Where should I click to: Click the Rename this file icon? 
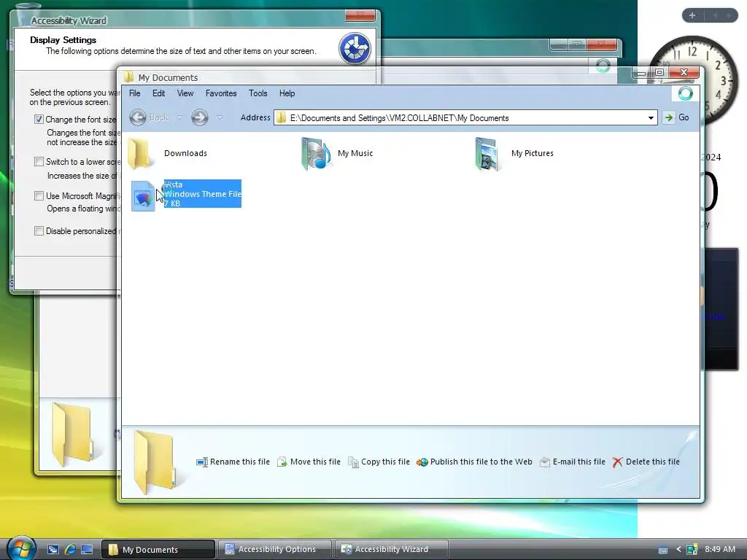[202, 462]
